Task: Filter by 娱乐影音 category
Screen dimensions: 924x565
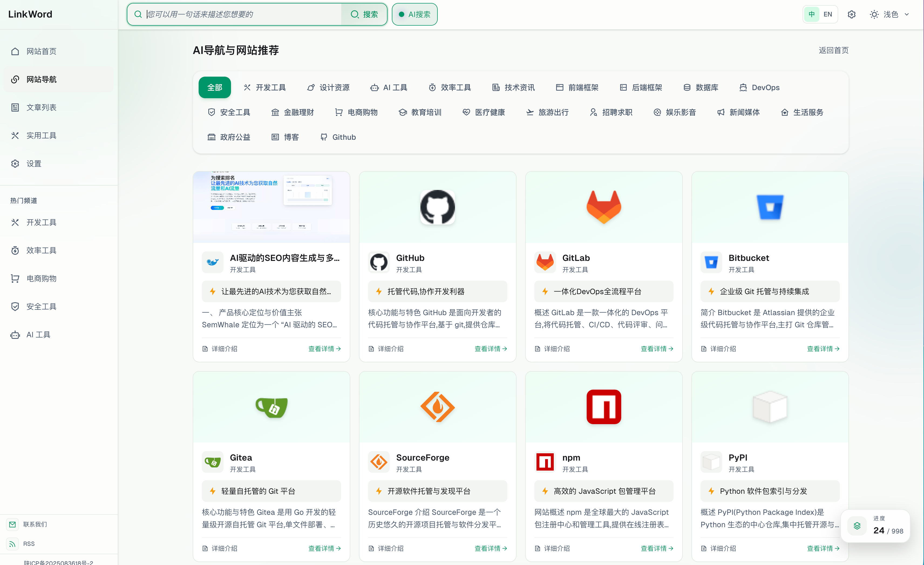Action: 675,112
